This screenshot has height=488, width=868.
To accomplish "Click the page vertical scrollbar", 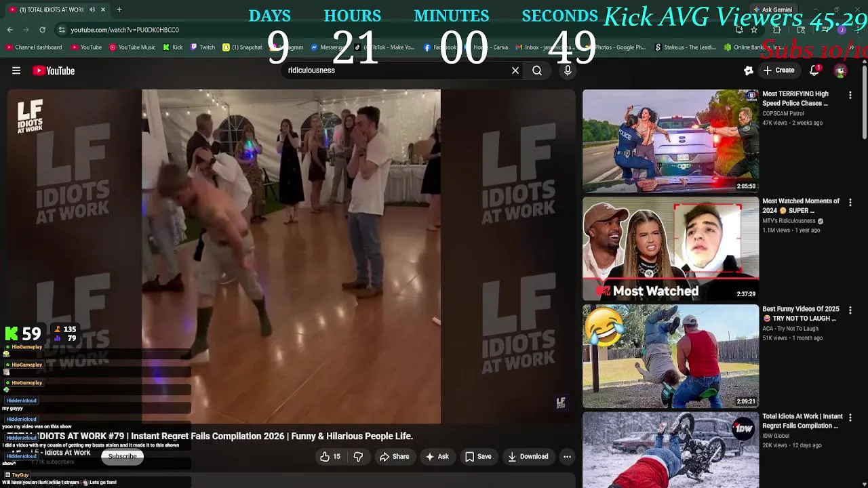I will (864, 102).
